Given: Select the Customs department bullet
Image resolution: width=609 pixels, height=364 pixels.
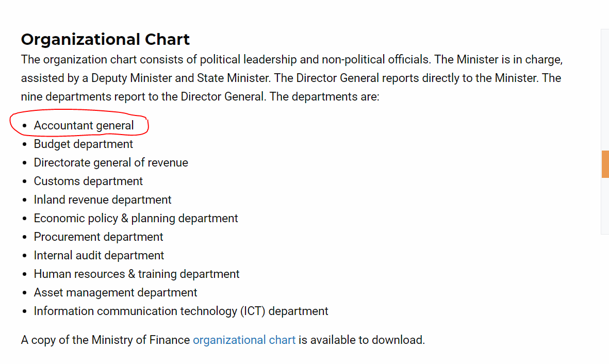Looking at the screenshot, I should coord(88,181).
